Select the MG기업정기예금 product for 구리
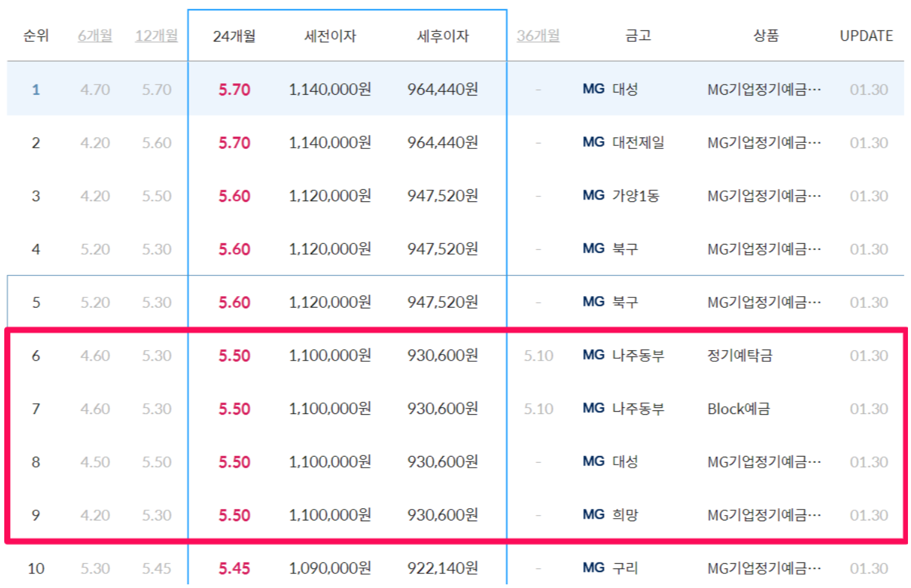Screen dimensions: 911x588 764,568
